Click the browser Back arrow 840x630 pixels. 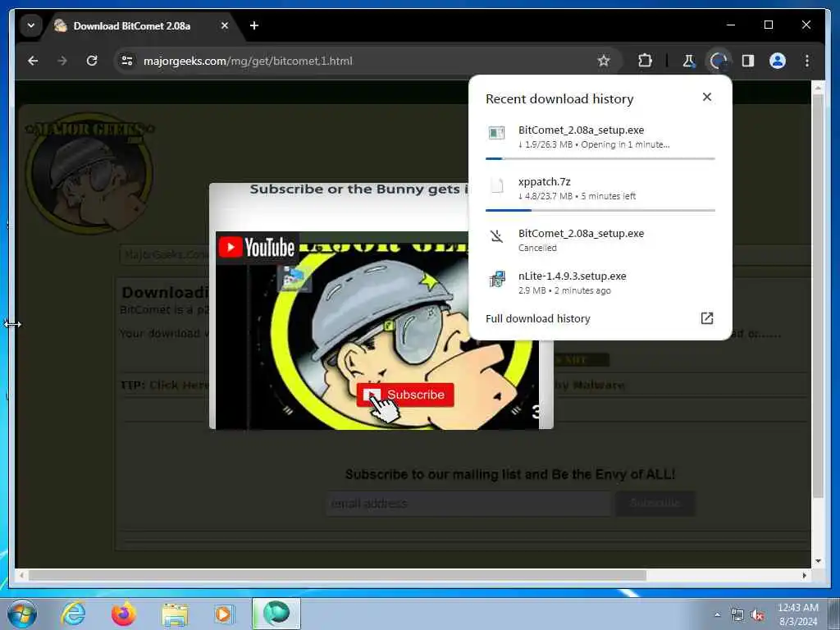(33, 61)
